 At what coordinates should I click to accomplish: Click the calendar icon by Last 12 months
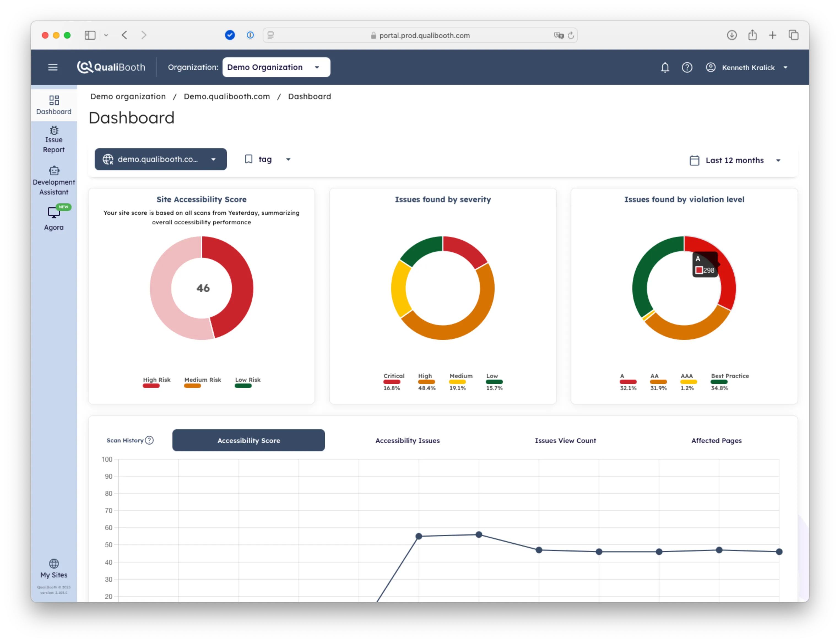click(695, 160)
